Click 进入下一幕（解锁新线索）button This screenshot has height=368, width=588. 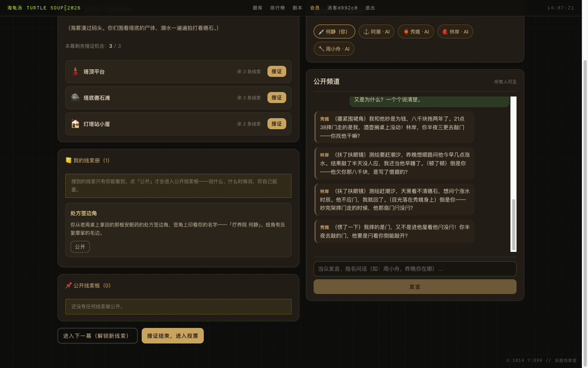(98, 336)
